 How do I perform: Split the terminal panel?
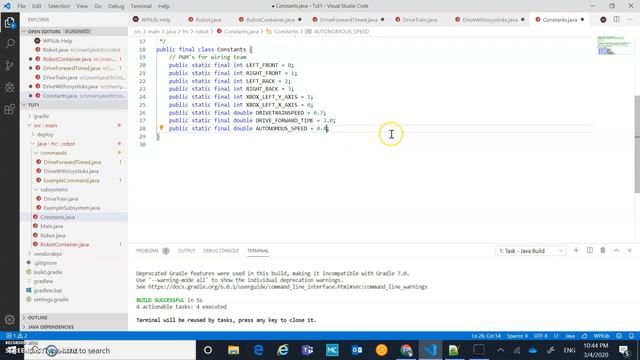pyautogui.click(x=589, y=250)
